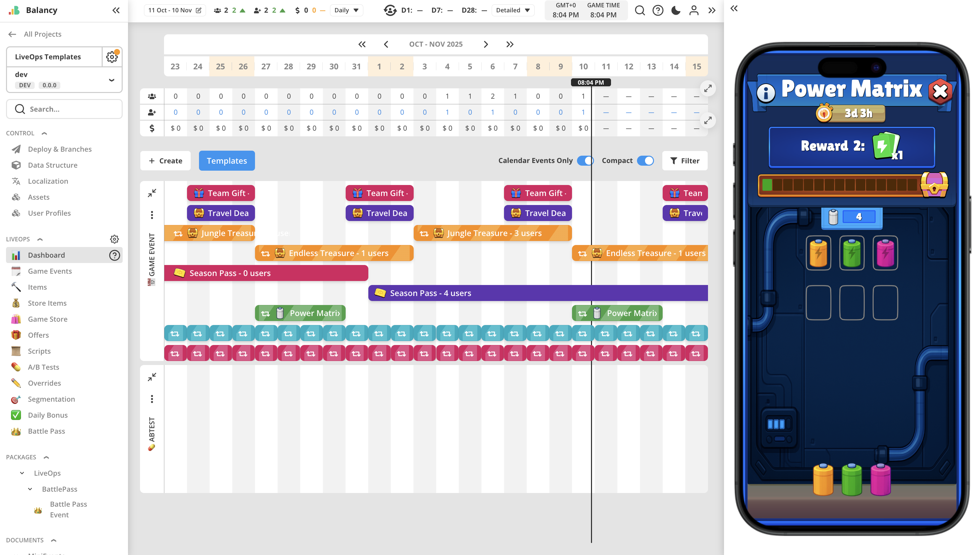Open Segmentation in sidebar

[51, 399]
